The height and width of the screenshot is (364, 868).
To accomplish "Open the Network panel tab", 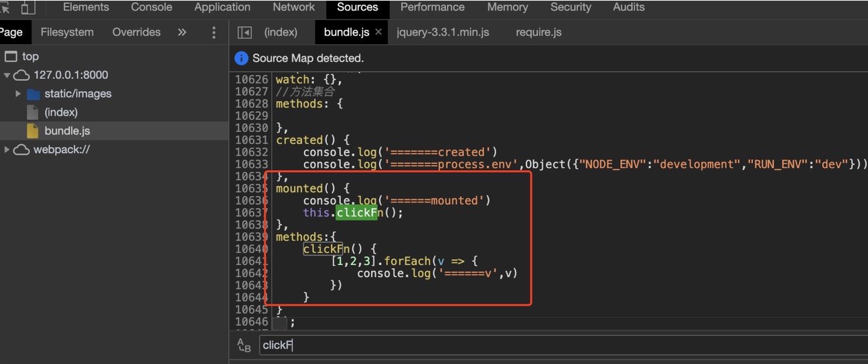I will [293, 7].
